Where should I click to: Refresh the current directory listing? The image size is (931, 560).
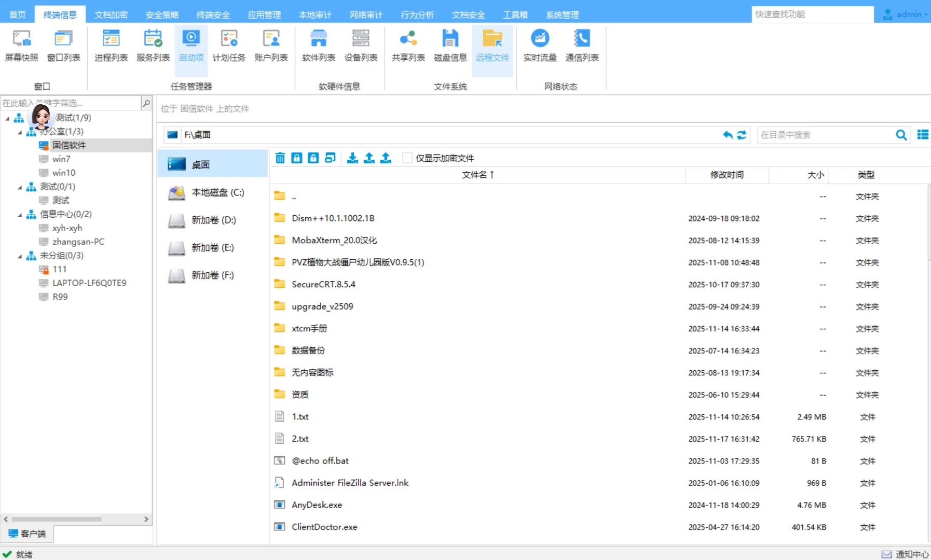click(742, 135)
